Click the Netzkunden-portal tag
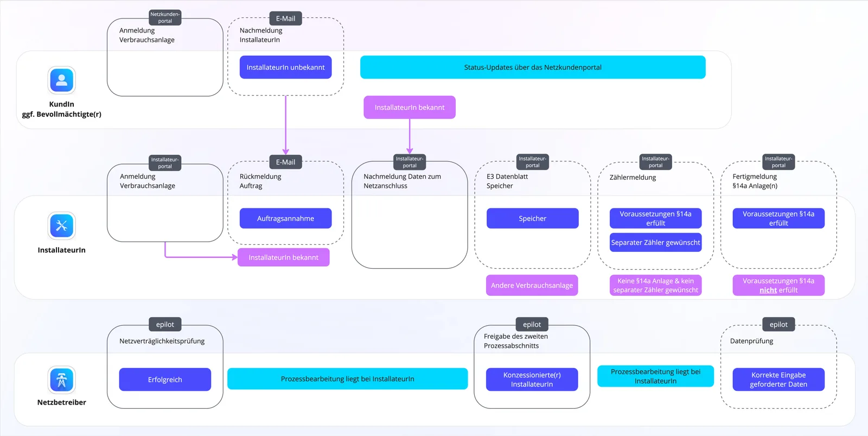This screenshot has height=436, width=868. pos(165,18)
